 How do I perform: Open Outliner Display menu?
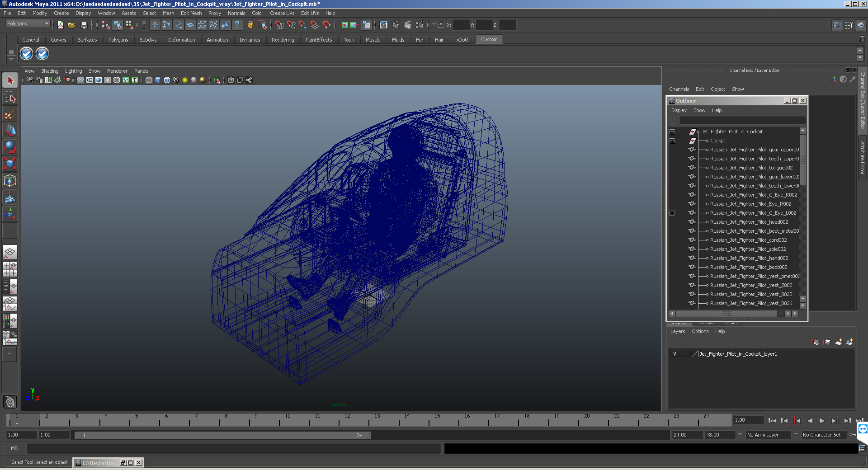(x=679, y=110)
